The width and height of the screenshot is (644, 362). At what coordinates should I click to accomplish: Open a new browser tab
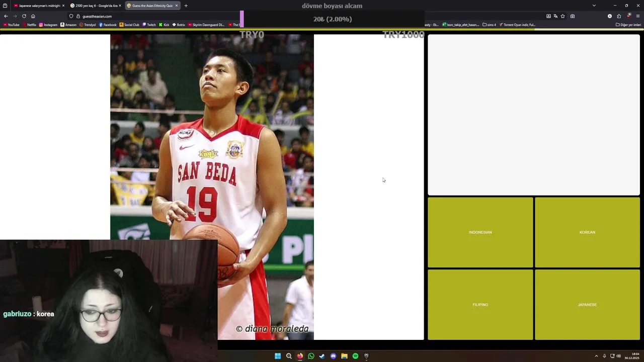186,6
